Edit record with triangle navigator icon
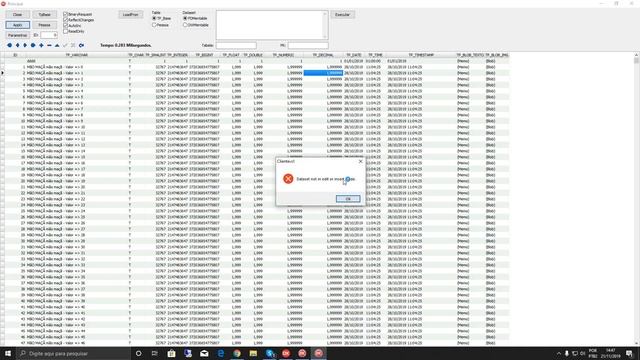Screen dimensions: 640x360 coord(57,45)
